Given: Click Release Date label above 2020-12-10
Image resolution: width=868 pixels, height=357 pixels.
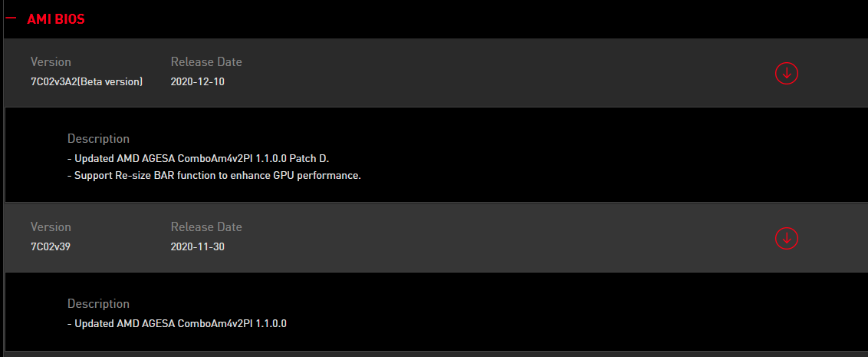Looking at the screenshot, I should (206, 62).
